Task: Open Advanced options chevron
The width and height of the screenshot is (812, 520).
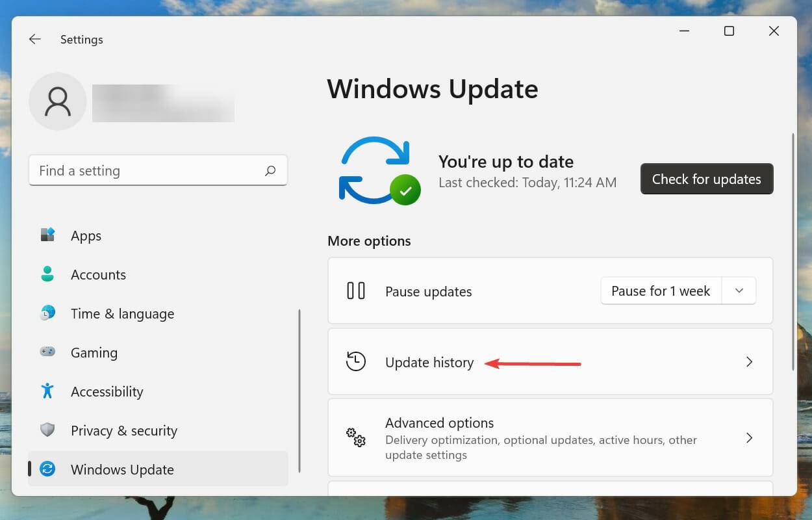Action: (x=749, y=437)
